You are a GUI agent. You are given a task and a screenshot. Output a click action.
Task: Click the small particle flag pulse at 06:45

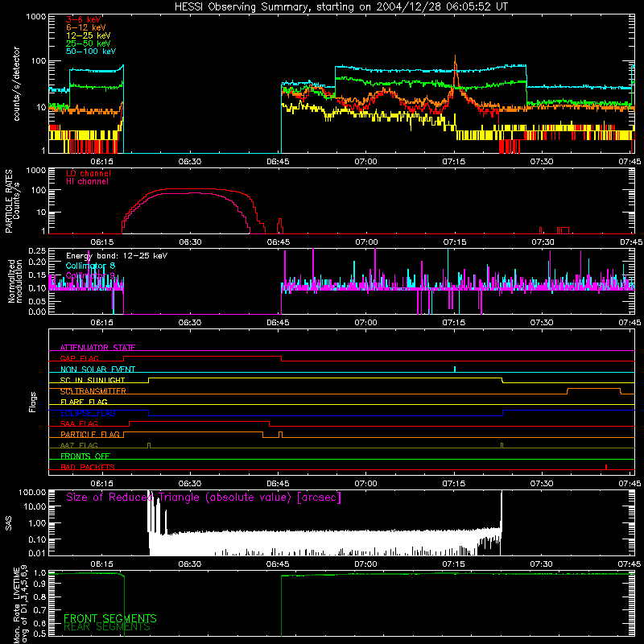[x=280, y=434]
